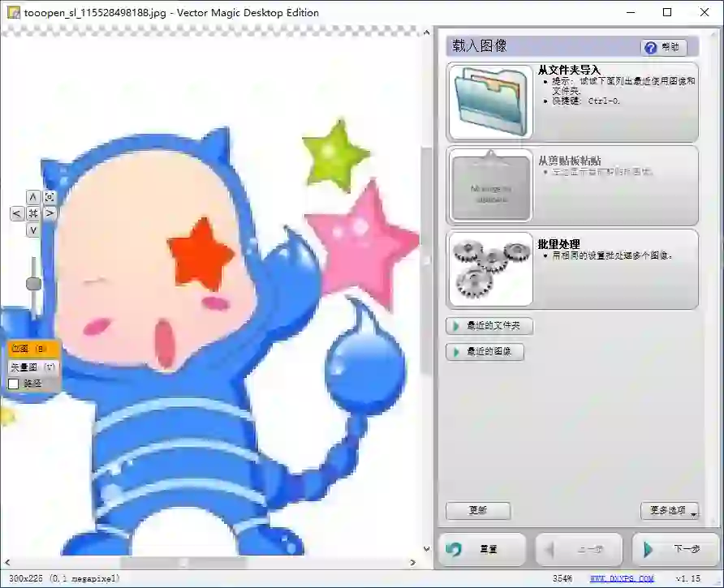This screenshot has width=724, height=588.
Task: Expand 最近的图像 recent images
Action: click(485, 352)
